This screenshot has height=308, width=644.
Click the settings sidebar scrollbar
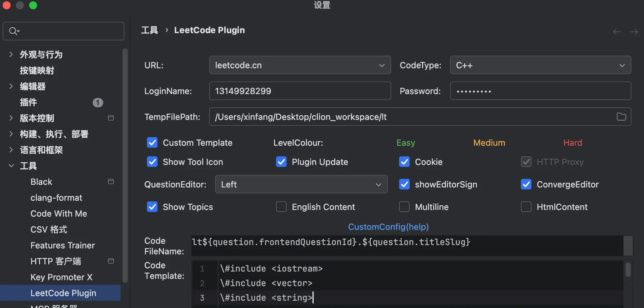coord(125,166)
